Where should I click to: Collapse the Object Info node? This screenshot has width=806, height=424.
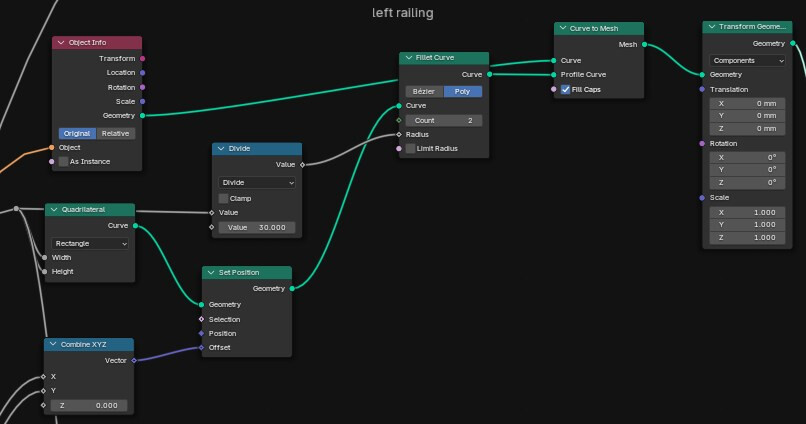pos(61,43)
